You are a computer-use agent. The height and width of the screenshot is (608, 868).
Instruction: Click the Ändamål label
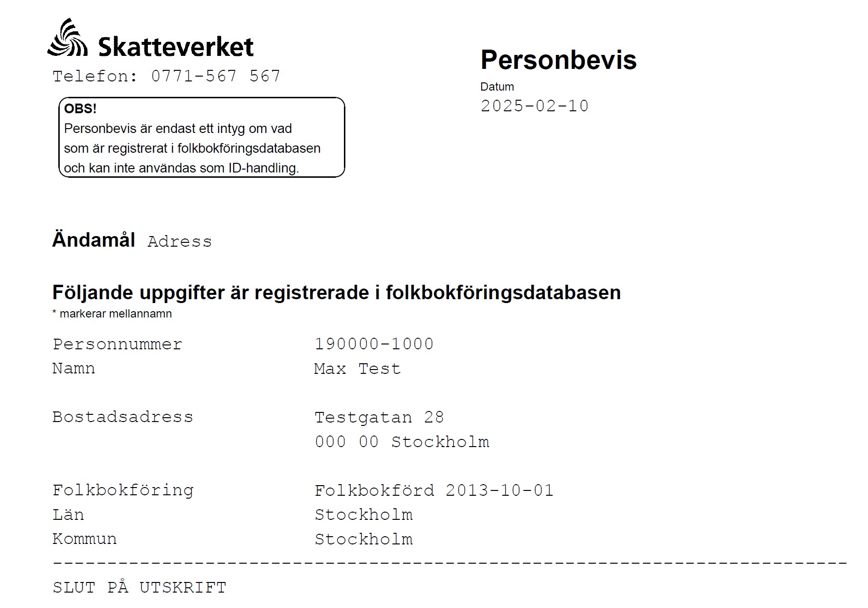[x=93, y=240]
